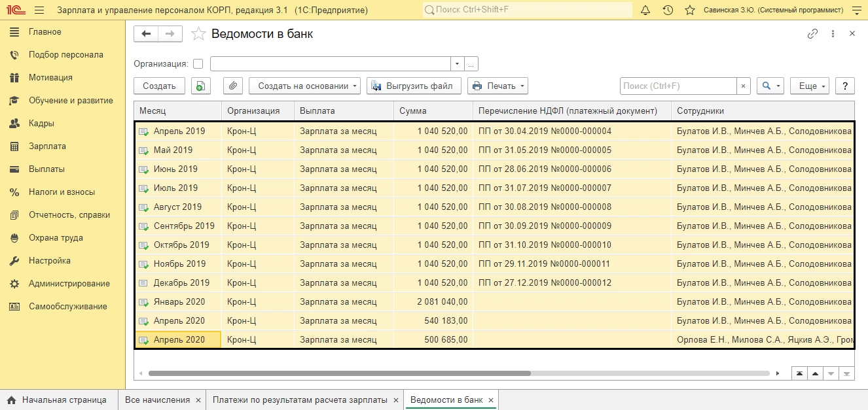Image resolution: width=868 pixels, height=410 pixels.
Task: Open Подбор персонала section
Action: [x=62, y=55]
